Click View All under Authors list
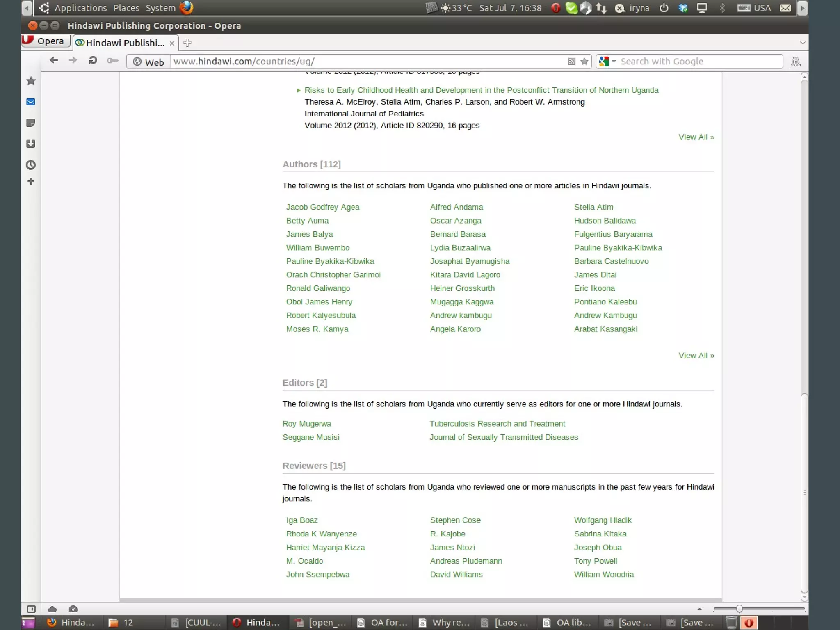The width and height of the screenshot is (840, 630). (696, 356)
